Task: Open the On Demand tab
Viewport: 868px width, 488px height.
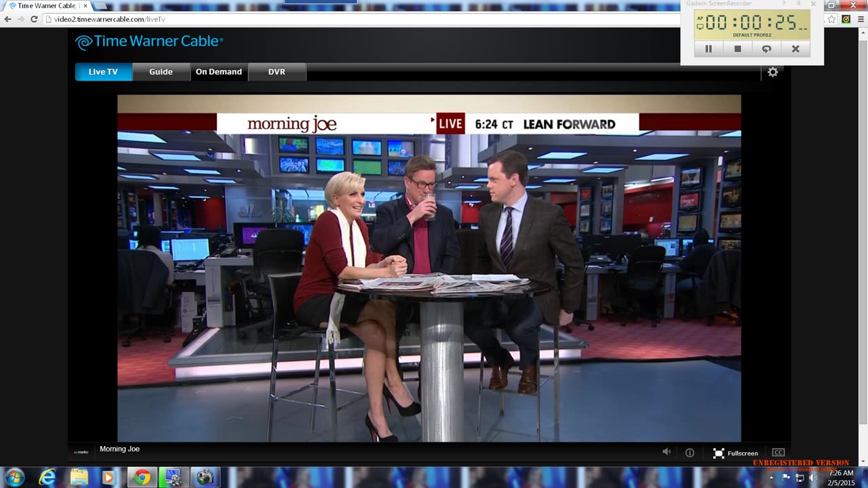Action: (x=218, y=72)
